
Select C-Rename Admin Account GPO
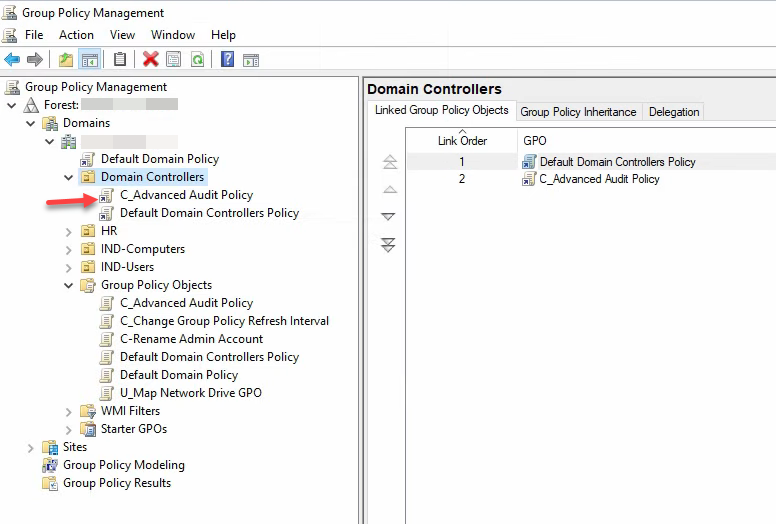[x=192, y=339]
